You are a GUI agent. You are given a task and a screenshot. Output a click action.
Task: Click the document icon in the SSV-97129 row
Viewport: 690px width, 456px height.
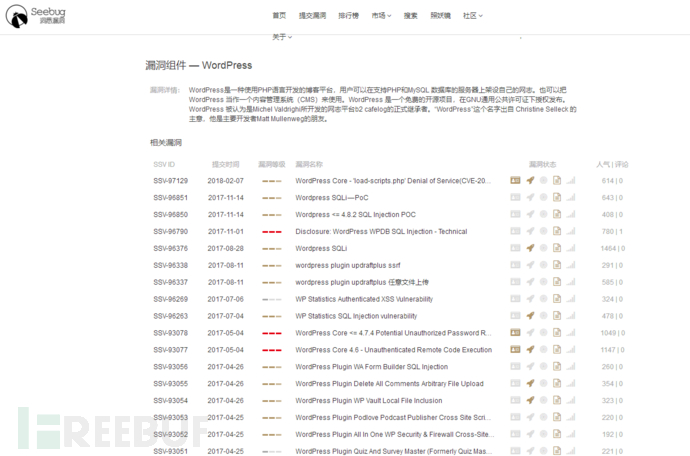[x=557, y=180]
